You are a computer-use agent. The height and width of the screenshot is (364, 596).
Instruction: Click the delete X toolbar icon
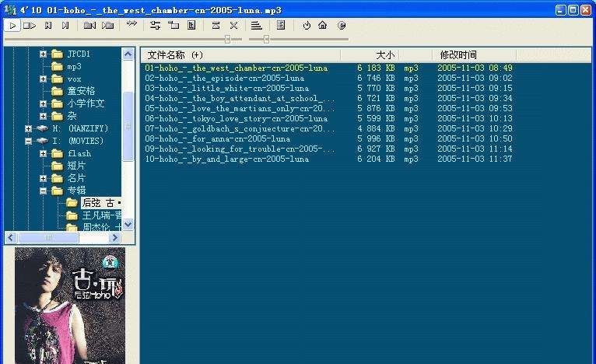(233, 26)
